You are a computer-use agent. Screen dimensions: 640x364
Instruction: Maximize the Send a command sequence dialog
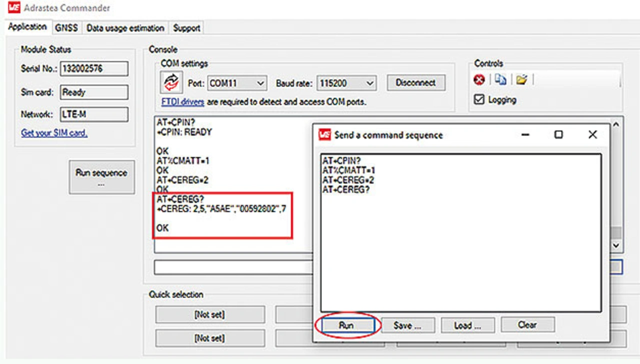558,135
